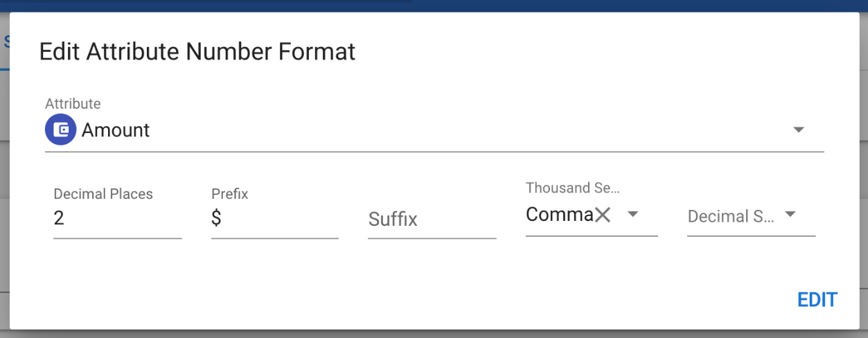Click the wallet icon beside Amount
Viewport: 868px width, 338px height.
60,130
